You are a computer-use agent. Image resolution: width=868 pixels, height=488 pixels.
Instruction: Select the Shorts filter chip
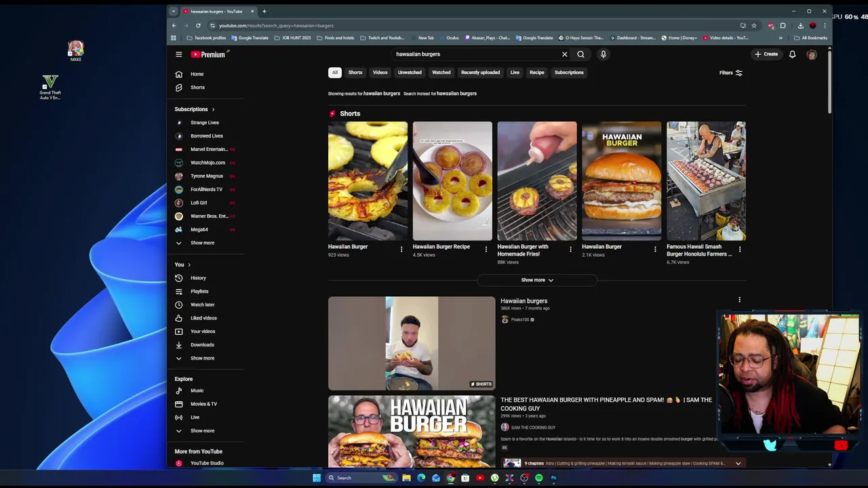point(355,73)
